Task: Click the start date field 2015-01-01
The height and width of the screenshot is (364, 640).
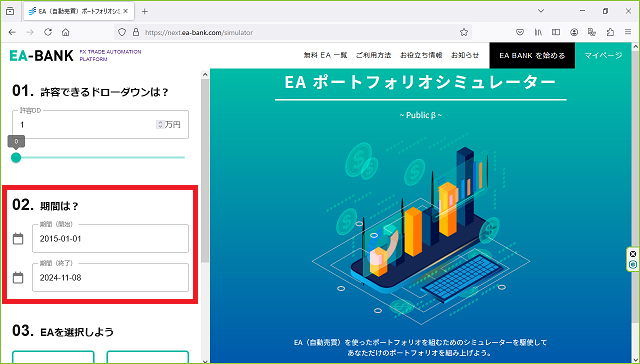Action: [x=111, y=239]
